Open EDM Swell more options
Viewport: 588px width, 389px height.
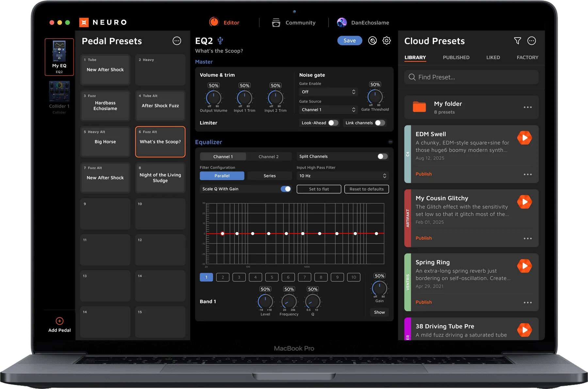[x=528, y=174]
